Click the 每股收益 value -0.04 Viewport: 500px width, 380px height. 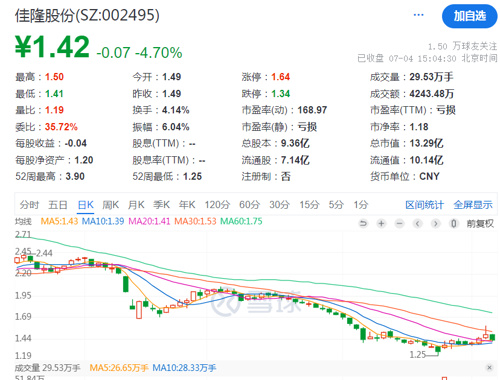coord(76,143)
